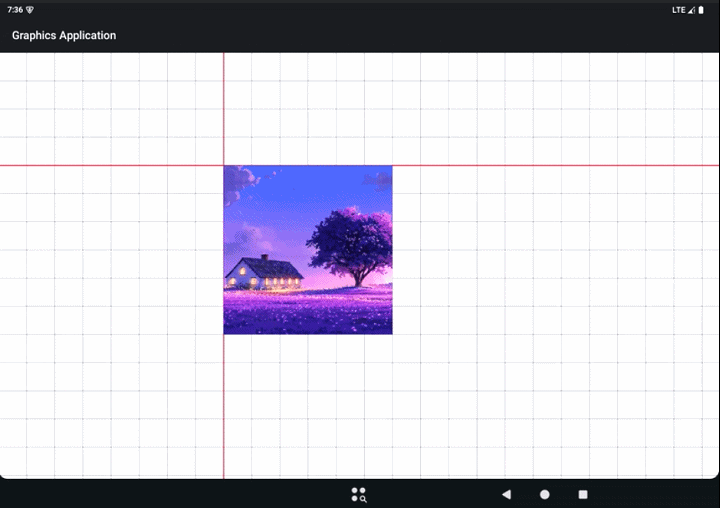Click the house in the image
The width and height of the screenshot is (720, 508).
point(264,274)
